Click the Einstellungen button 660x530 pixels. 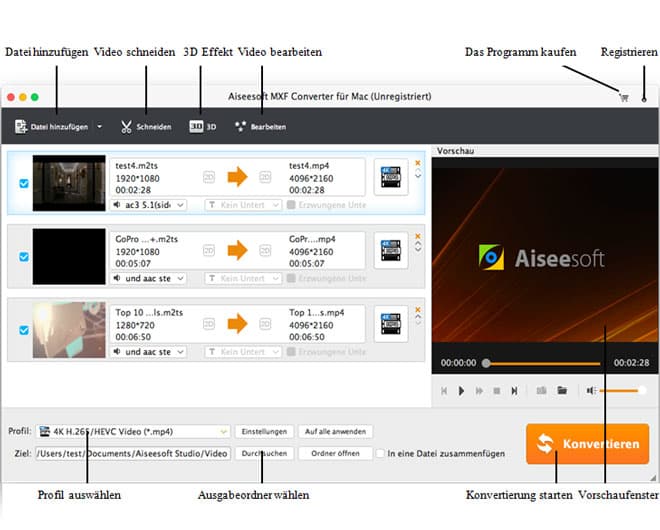263,432
